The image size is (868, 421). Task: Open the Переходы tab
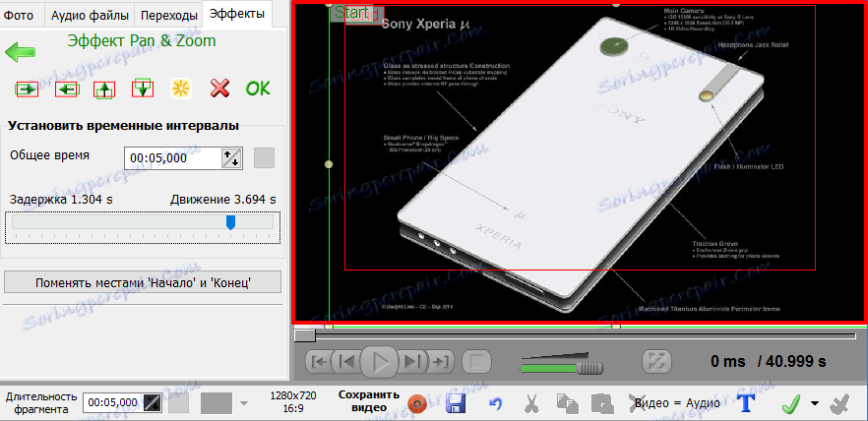pos(169,15)
